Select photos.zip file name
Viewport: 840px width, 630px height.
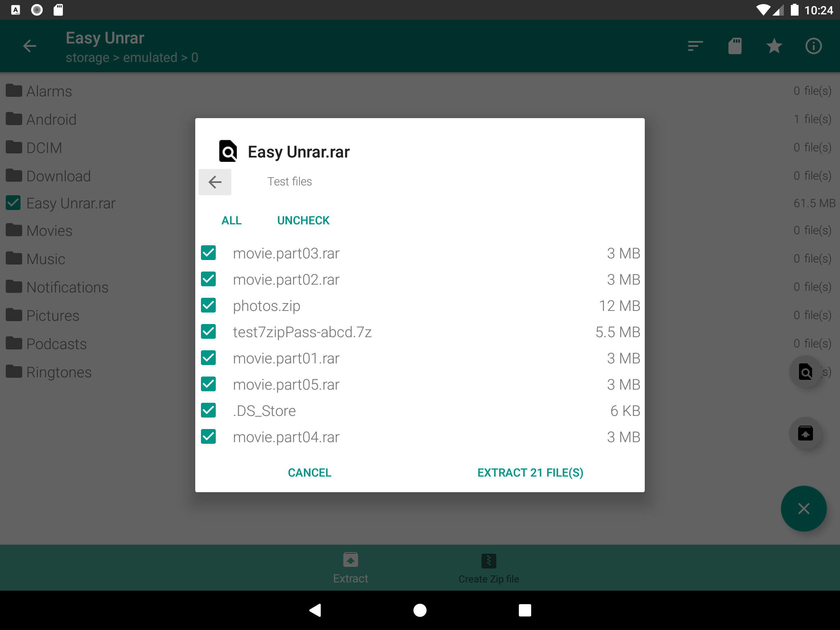[x=267, y=306]
